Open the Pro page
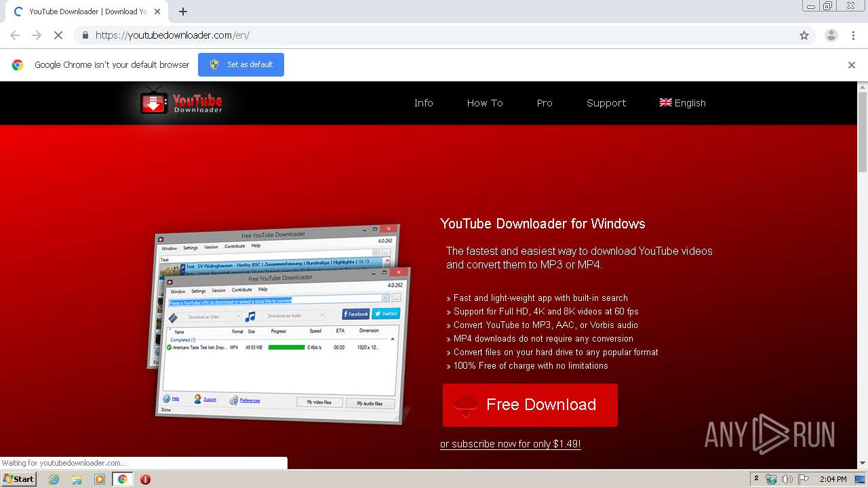868x488 pixels. pos(545,103)
